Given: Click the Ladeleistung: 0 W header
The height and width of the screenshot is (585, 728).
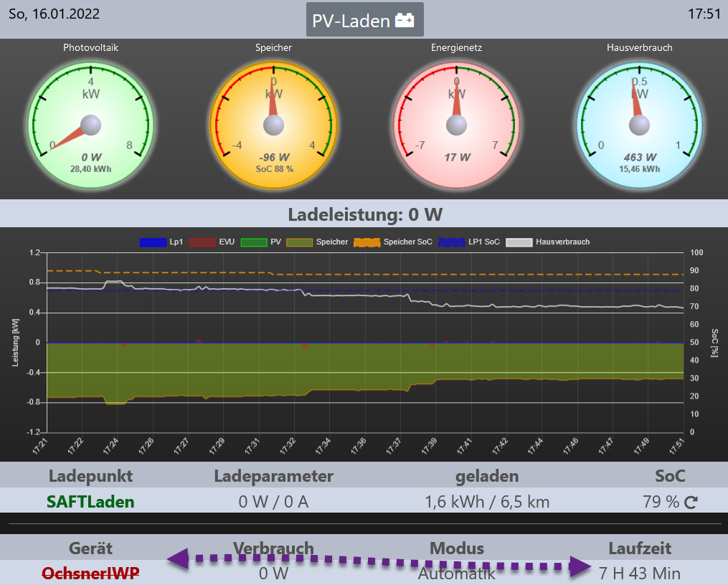Looking at the screenshot, I should coord(364,214).
